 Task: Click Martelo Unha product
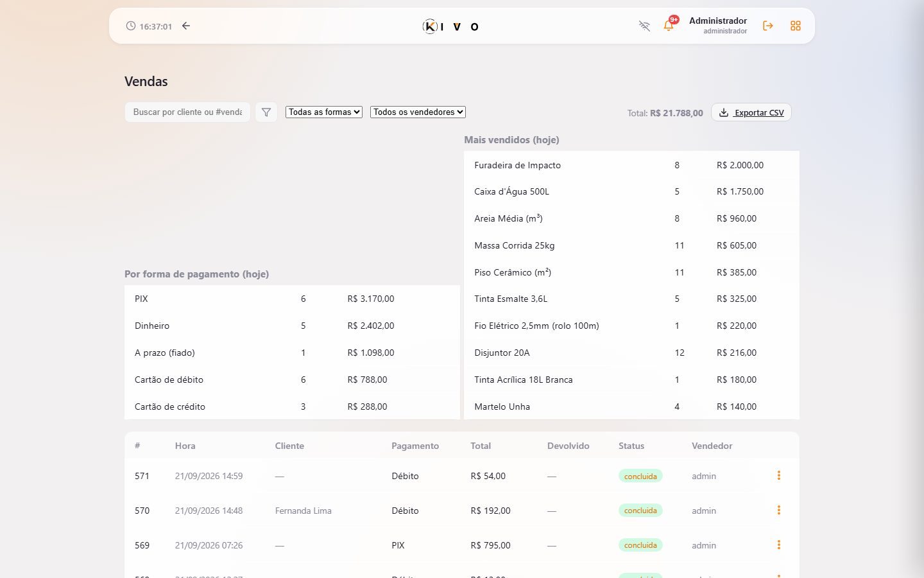point(502,407)
